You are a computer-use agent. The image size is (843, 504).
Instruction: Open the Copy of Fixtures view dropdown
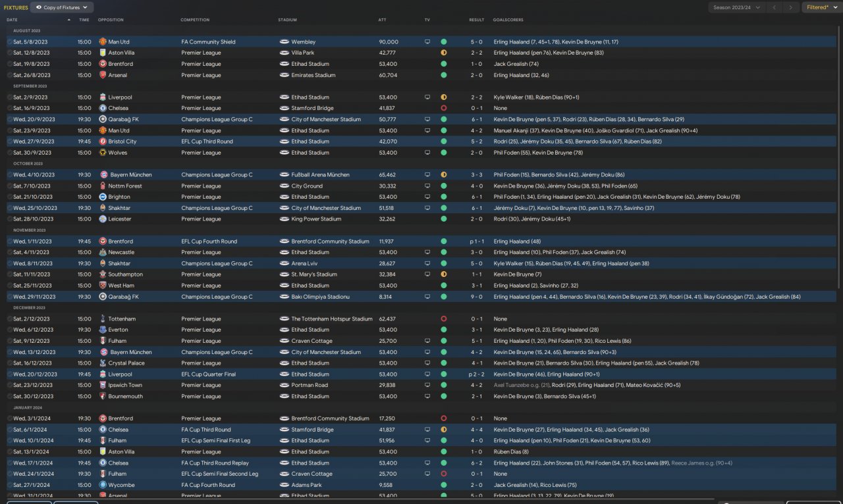[x=62, y=7]
